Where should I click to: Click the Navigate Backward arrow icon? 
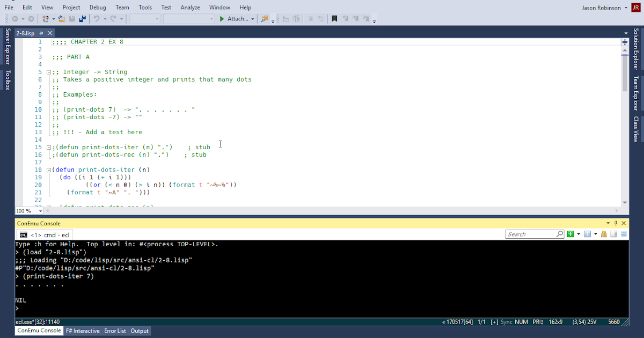(15, 19)
